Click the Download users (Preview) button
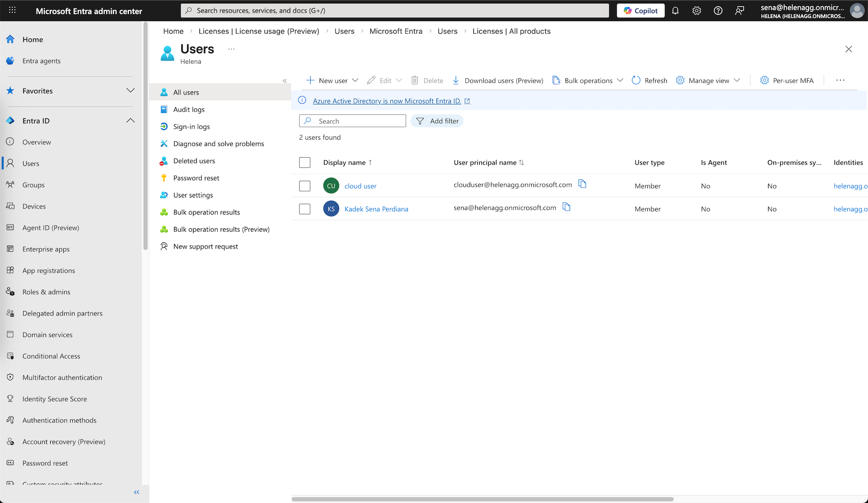Viewport: 868px width, 503px height. pyautogui.click(x=498, y=80)
